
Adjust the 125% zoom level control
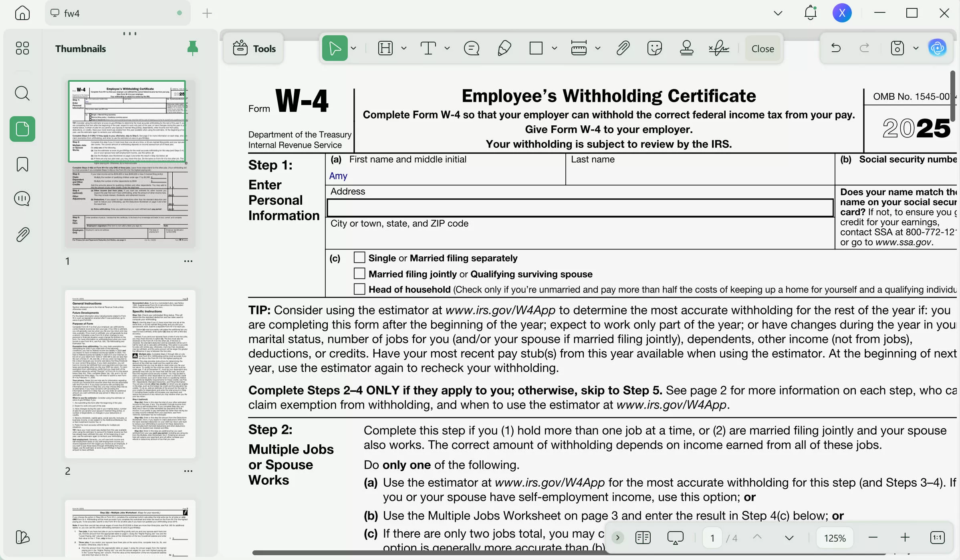(x=835, y=537)
